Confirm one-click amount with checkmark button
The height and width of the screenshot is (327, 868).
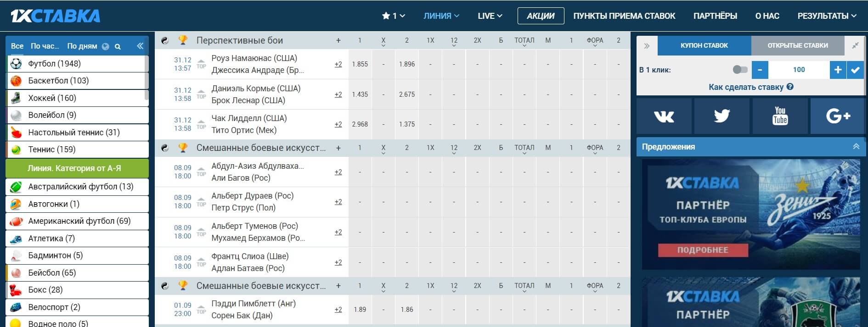coord(855,70)
